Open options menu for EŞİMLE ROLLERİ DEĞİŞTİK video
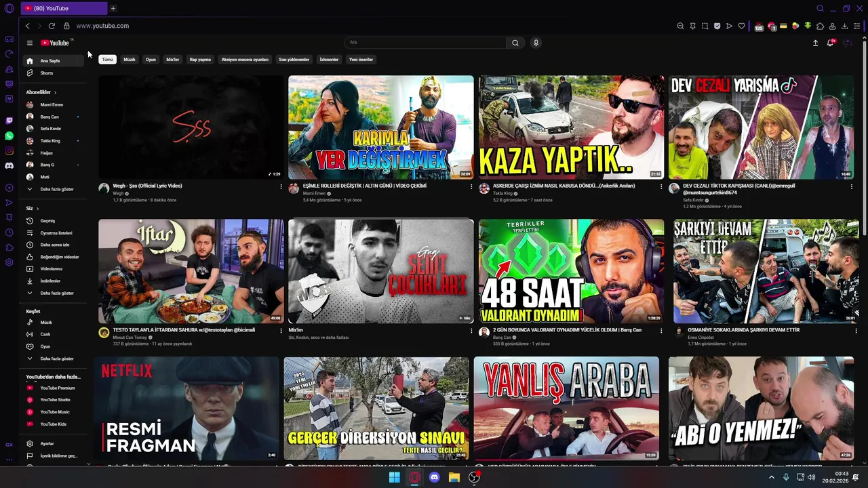 click(471, 186)
